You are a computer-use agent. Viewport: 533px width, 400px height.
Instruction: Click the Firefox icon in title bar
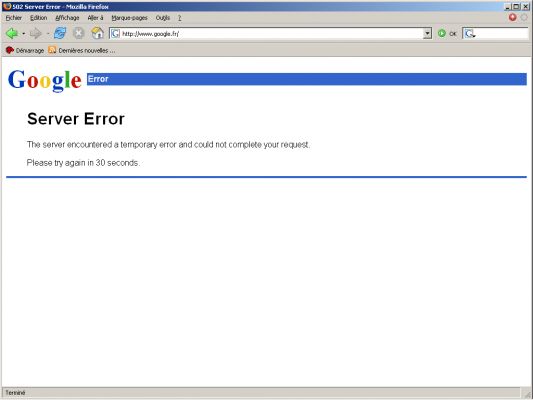pyautogui.click(x=7, y=6)
